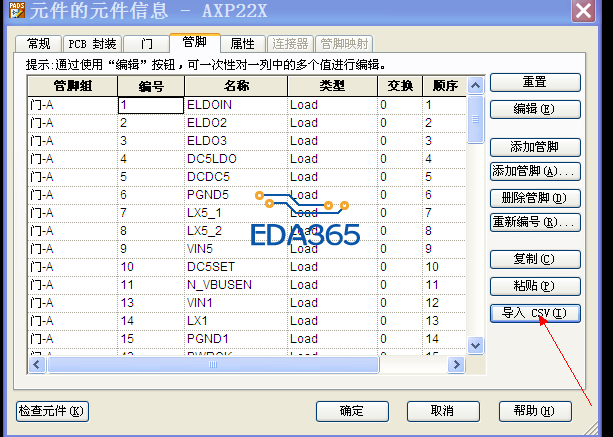Click the 检查元件(K) button

click(x=52, y=412)
